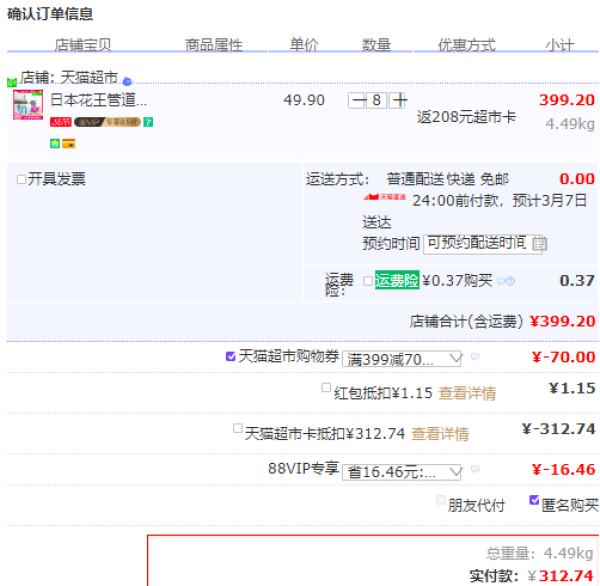Click the 普通配送 快递 免邮 shipping text
This screenshot has height=586, width=600.
point(448,179)
